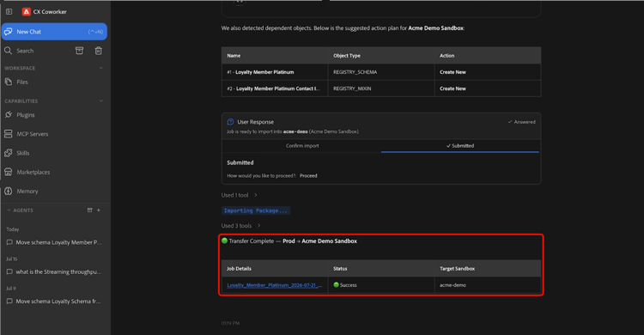Open the Search field in sidebar
The height and width of the screenshot is (335, 644).
click(25, 51)
